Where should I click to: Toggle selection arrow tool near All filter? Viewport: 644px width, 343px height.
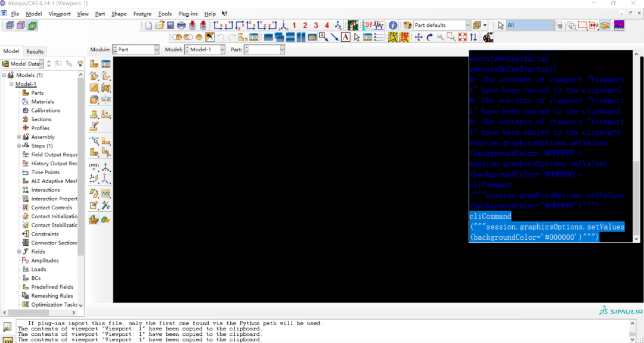click(501, 26)
